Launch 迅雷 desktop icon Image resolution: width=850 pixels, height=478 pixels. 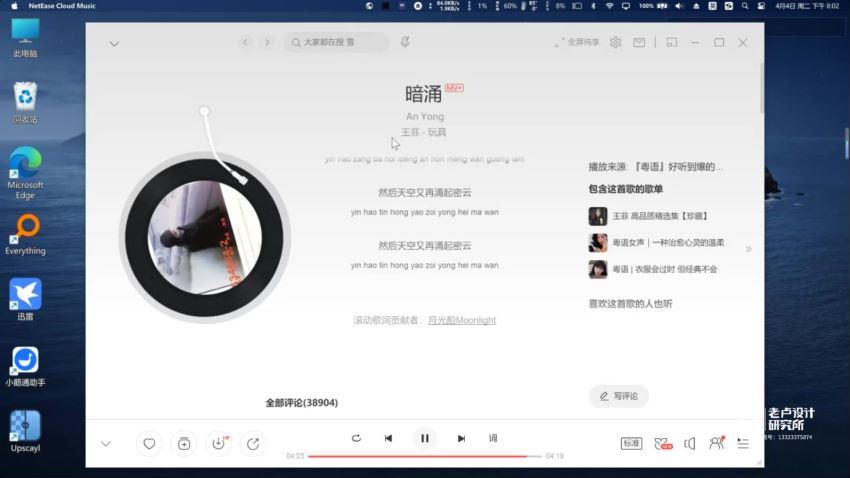(25, 300)
